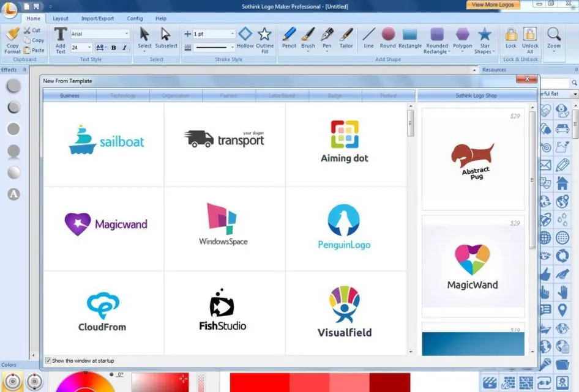Select the Brush tool

[308, 39]
